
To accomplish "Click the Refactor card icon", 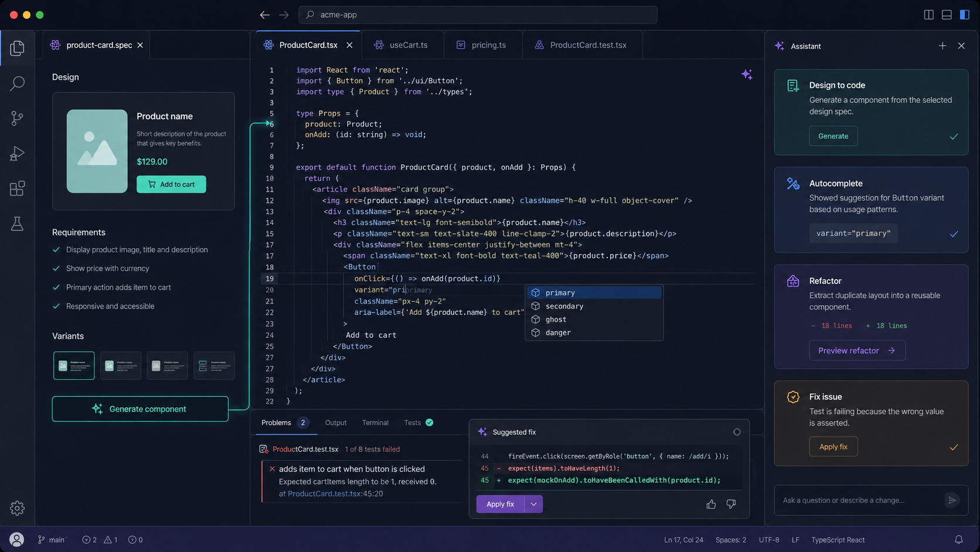I will click(x=793, y=281).
